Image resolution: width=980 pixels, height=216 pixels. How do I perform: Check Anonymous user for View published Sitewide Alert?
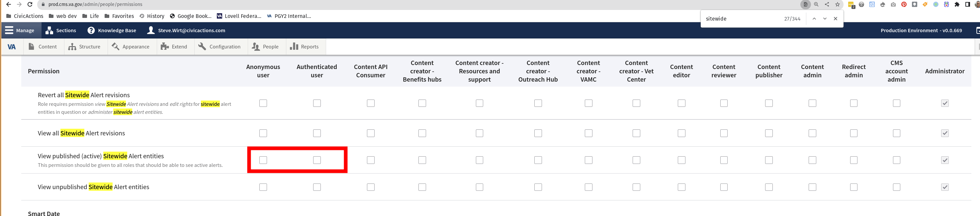(x=263, y=160)
